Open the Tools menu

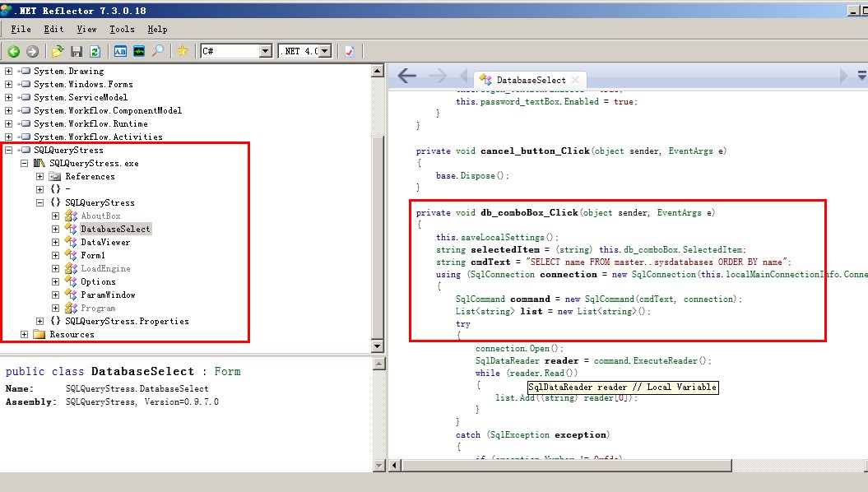(x=122, y=30)
